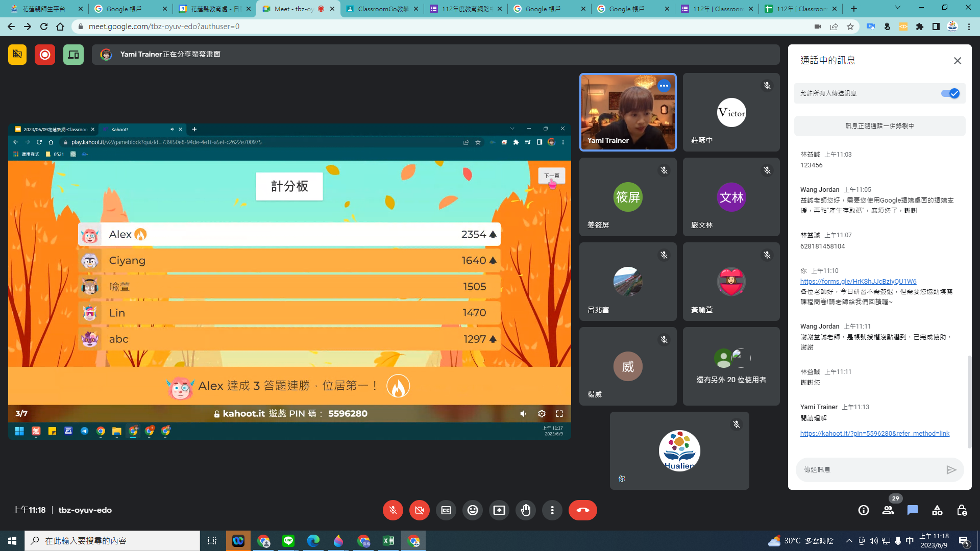Toggle the microphone mute button
Screen dimensions: 980x551
(393, 510)
